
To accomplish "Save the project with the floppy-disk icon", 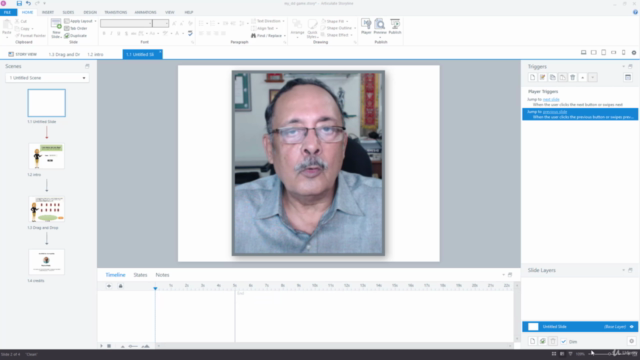I will click(19, 3).
